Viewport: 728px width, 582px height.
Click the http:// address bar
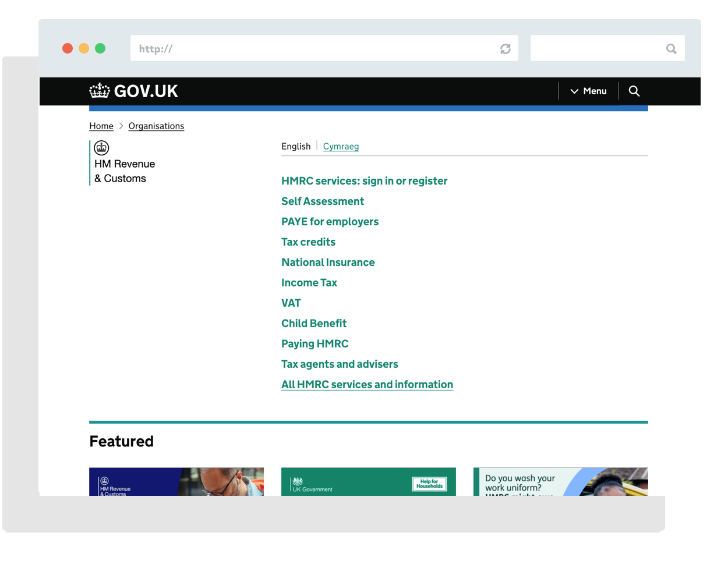(x=324, y=48)
